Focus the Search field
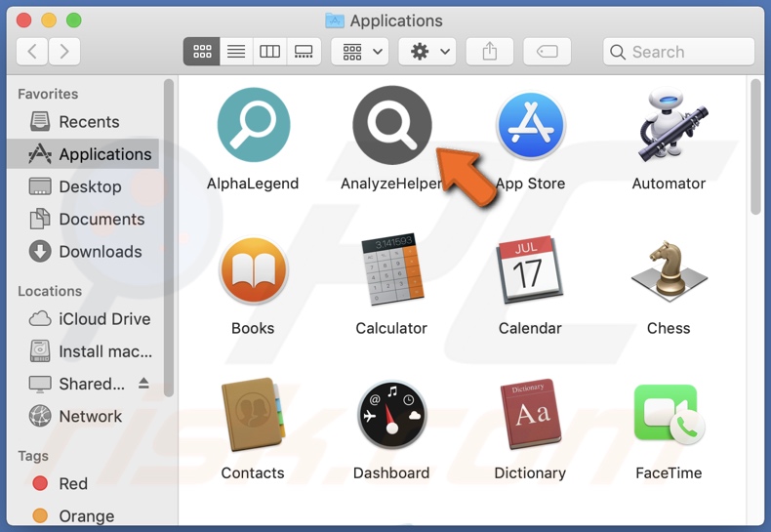This screenshot has width=771, height=532. click(678, 52)
